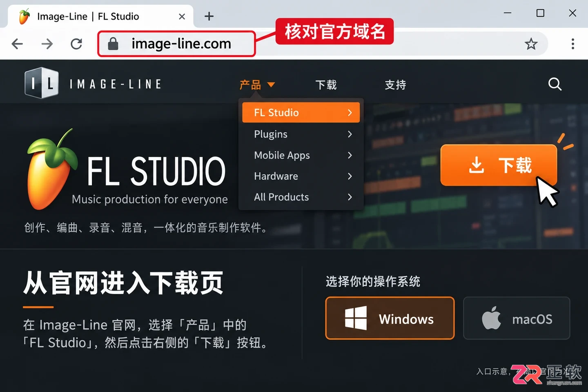Choose FL Studio from the products menu
Screen dimensions: 588x392
(x=301, y=112)
